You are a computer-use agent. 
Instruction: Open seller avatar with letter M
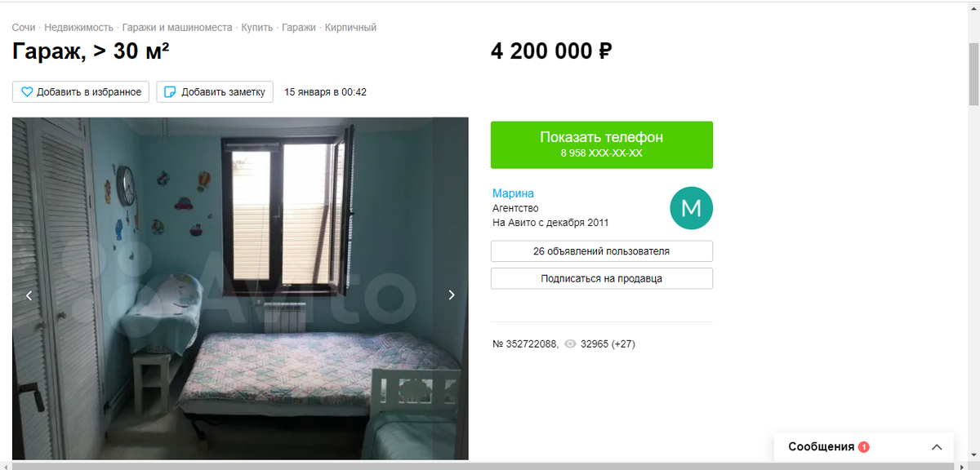(x=691, y=208)
